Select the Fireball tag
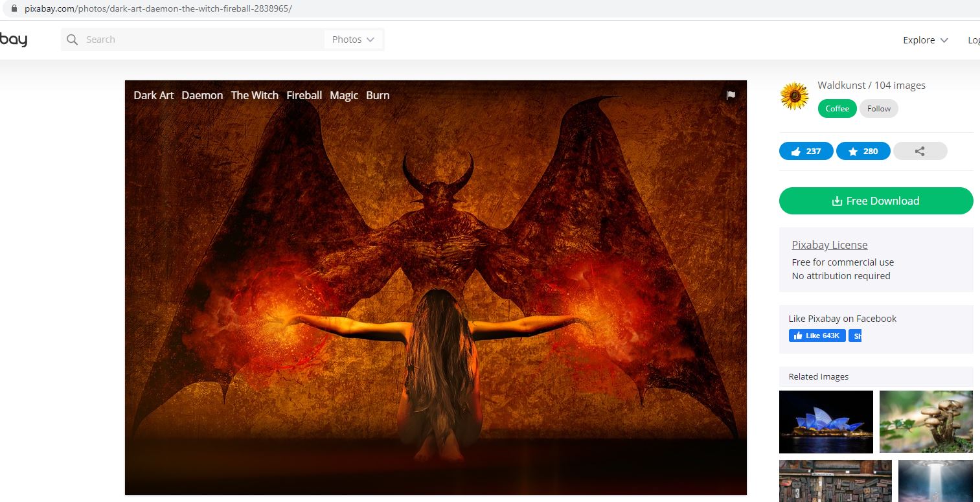The width and height of the screenshot is (980, 502). click(x=304, y=95)
